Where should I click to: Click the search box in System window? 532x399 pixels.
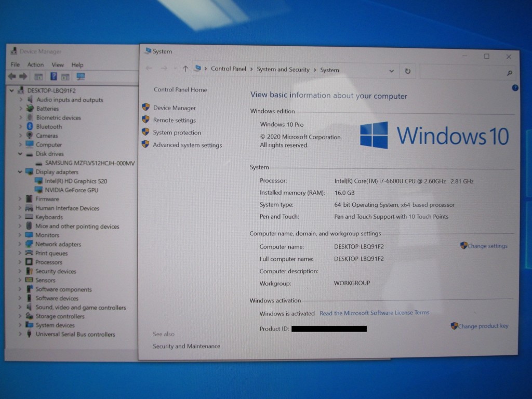coord(467,72)
